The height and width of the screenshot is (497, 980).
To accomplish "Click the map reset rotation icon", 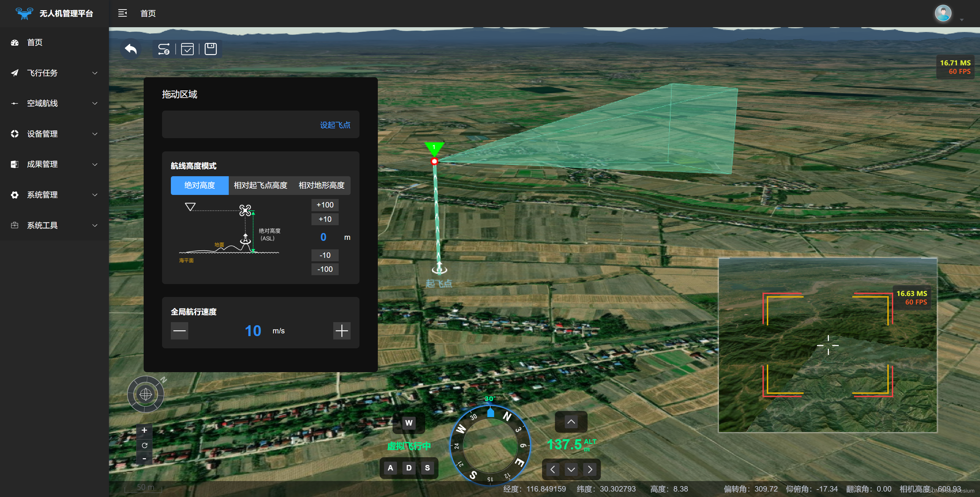I will pos(145,445).
